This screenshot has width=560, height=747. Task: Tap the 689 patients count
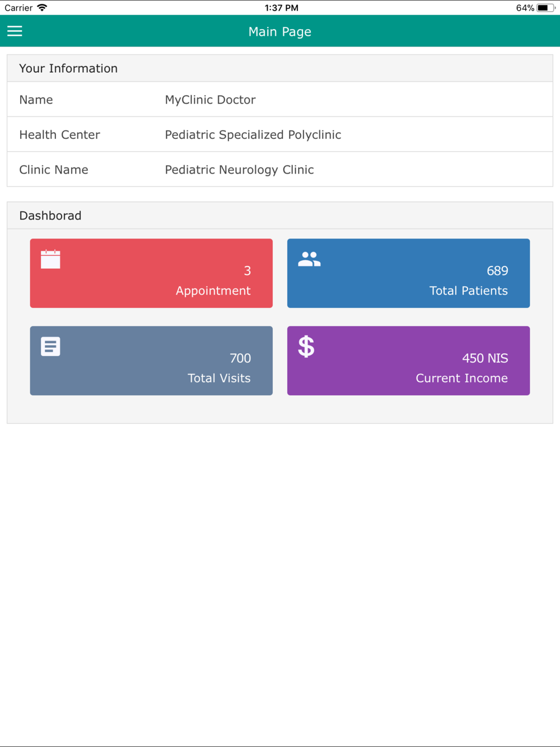tap(497, 271)
